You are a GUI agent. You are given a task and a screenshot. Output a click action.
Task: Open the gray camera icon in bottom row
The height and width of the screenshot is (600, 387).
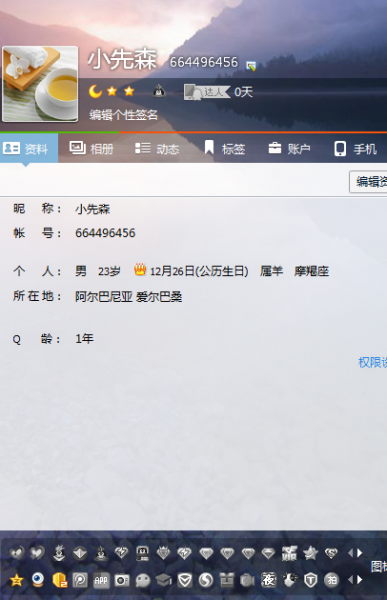pyautogui.click(x=122, y=580)
